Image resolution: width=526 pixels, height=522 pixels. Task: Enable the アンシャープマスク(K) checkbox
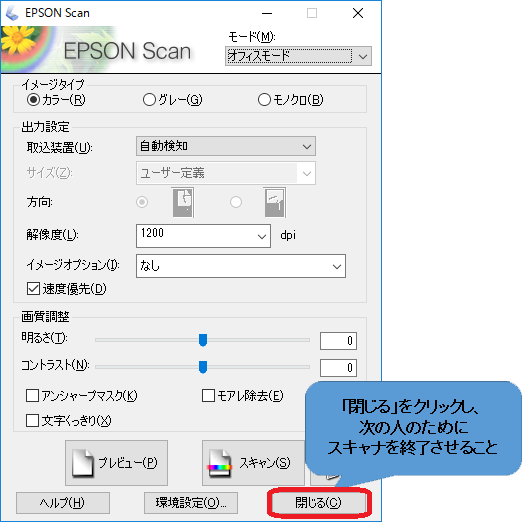(32, 396)
